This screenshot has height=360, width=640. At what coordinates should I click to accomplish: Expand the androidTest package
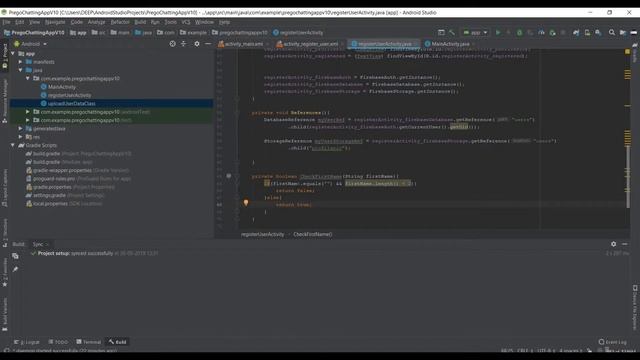click(x=28, y=111)
